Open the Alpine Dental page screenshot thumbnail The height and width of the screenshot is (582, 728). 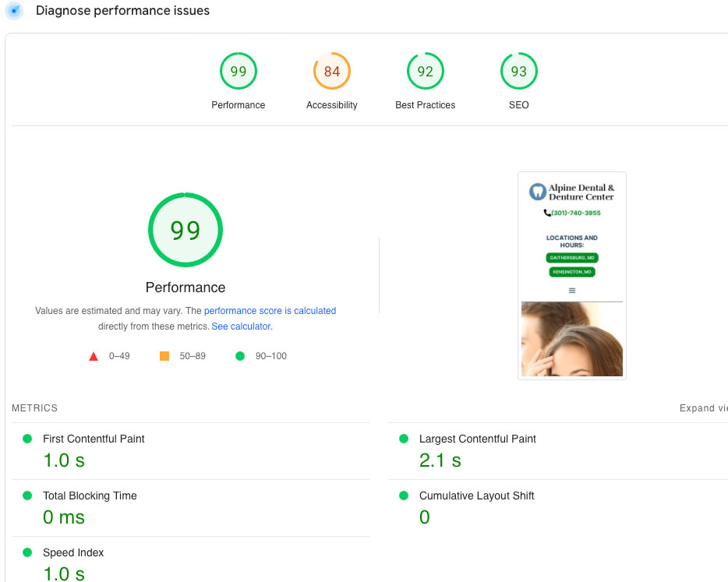click(572, 276)
